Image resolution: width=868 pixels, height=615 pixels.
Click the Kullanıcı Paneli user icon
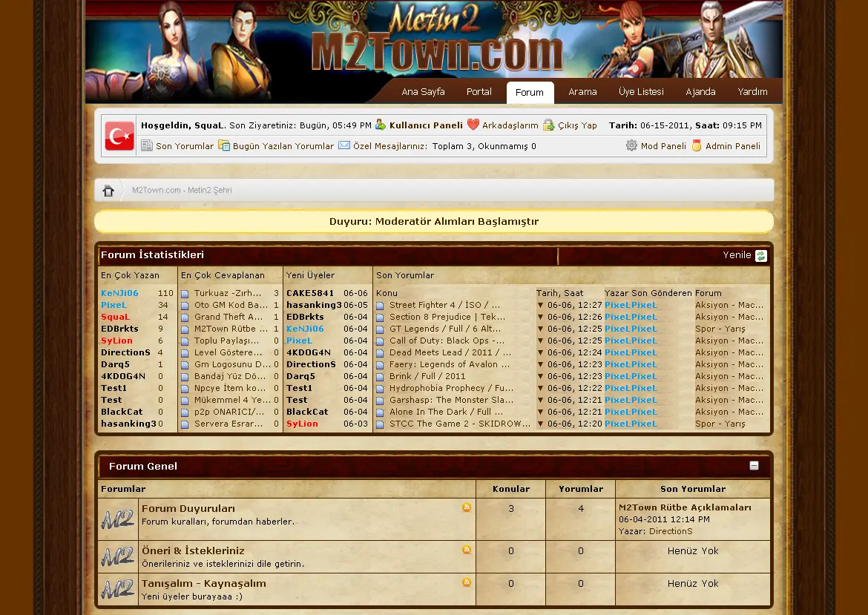click(381, 125)
